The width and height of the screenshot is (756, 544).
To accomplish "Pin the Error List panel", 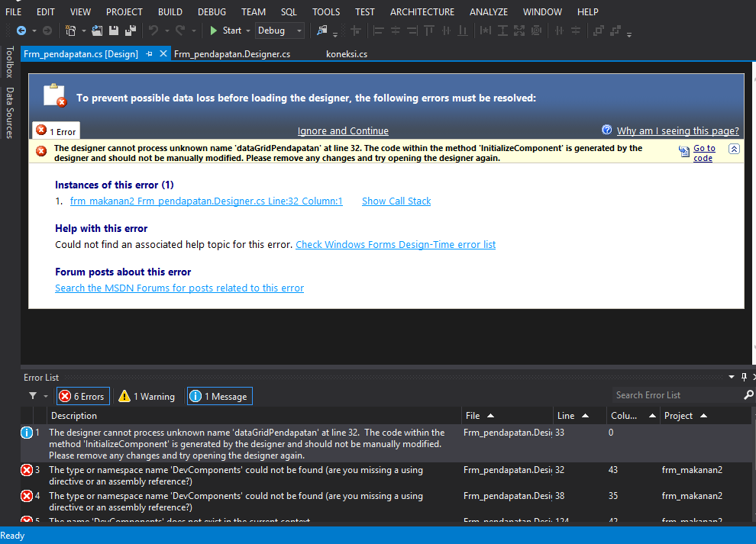I will pos(742,377).
